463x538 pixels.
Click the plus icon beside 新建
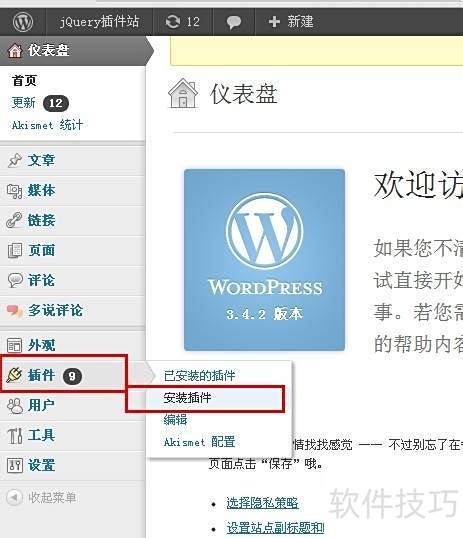click(274, 22)
